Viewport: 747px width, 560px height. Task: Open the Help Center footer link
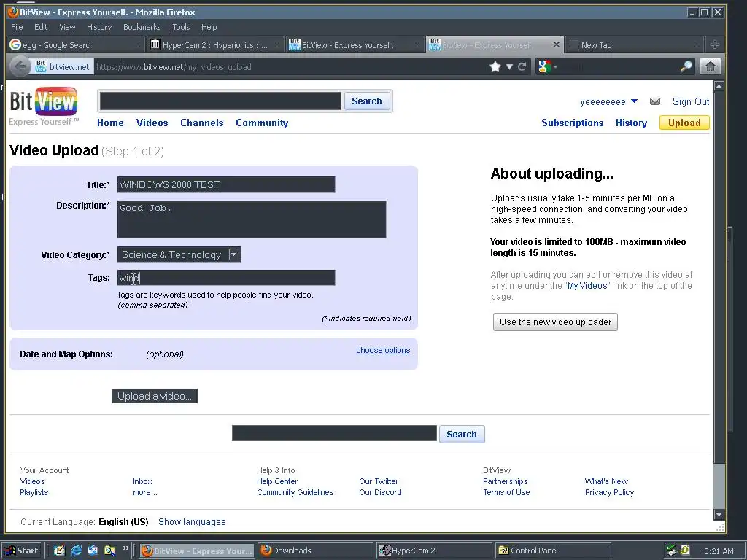[x=277, y=481]
